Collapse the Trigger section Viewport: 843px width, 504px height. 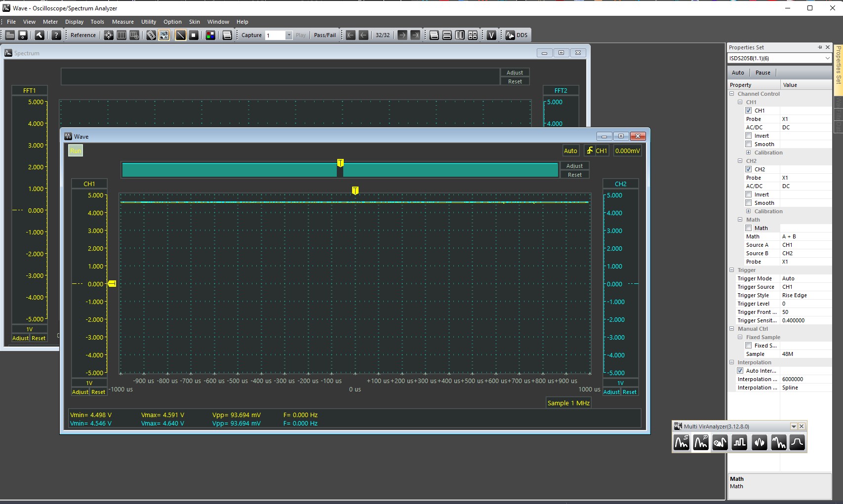732,270
